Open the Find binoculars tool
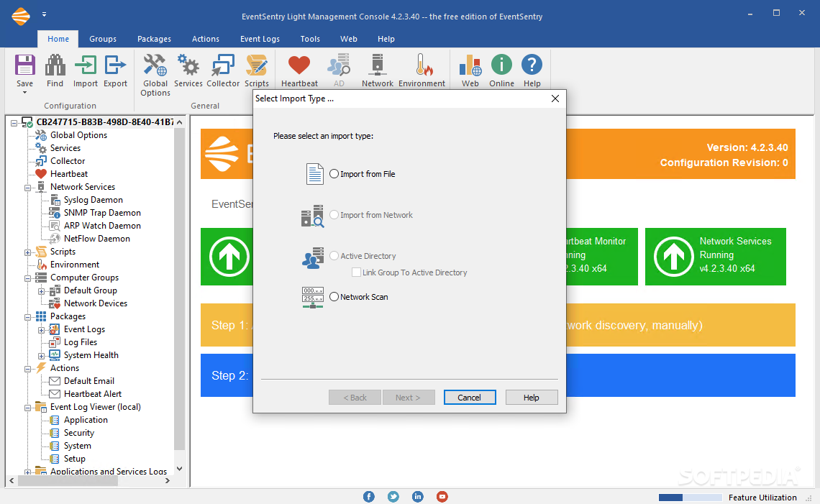Screen dimensions: 820x504 pos(55,65)
